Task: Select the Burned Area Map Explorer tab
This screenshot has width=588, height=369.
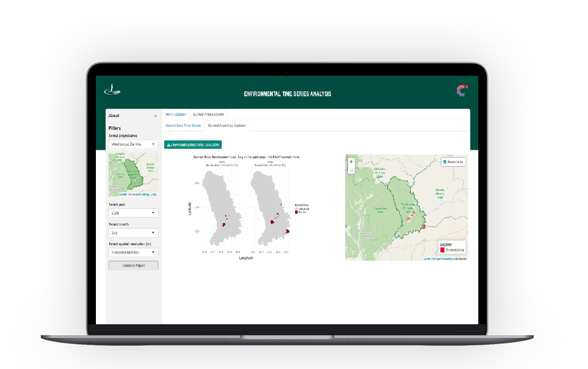Action: coord(227,126)
